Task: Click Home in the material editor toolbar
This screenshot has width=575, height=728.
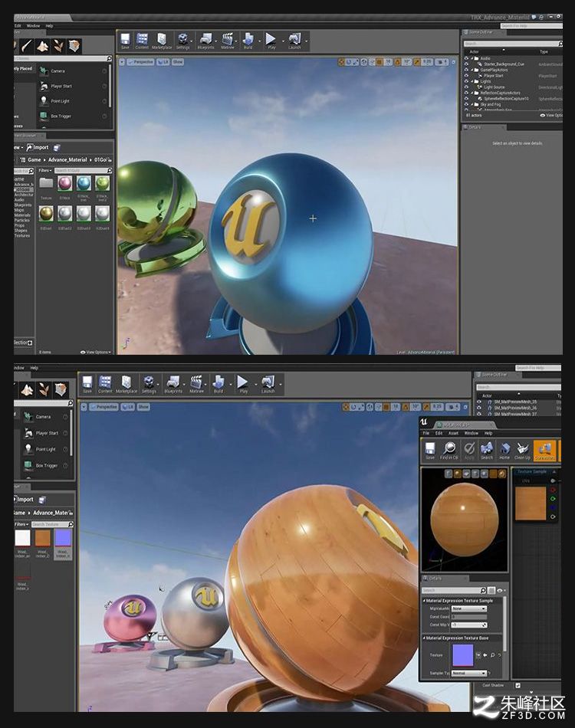Action: click(x=504, y=451)
